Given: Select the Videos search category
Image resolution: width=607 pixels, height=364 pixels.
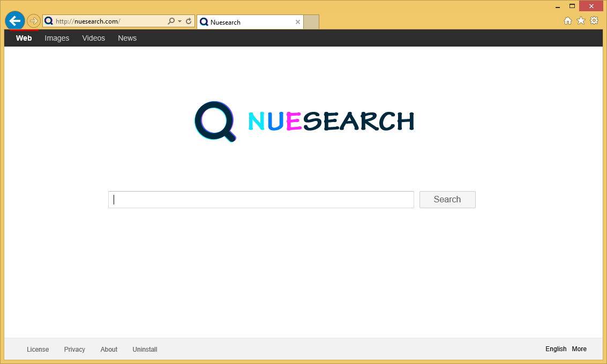Looking at the screenshot, I should [x=93, y=38].
